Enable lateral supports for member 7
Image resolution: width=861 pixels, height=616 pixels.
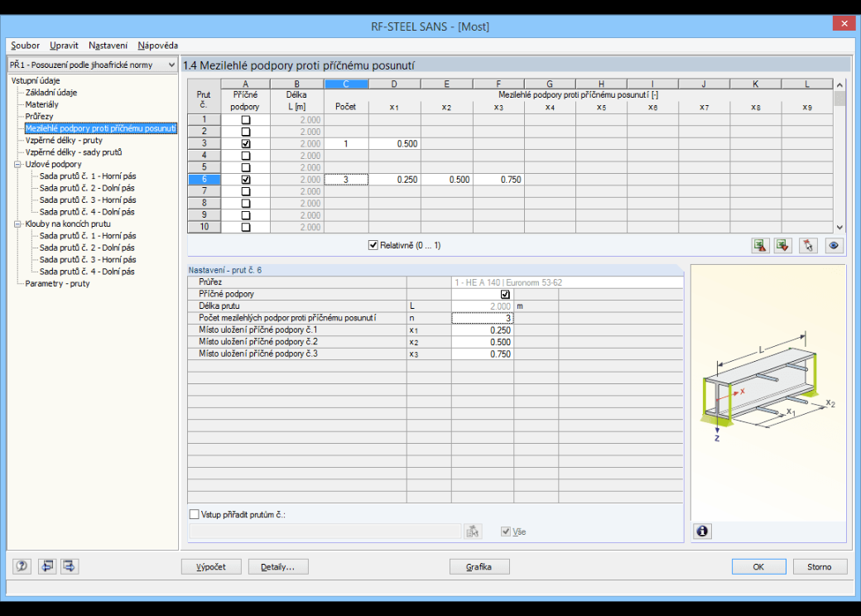point(245,191)
